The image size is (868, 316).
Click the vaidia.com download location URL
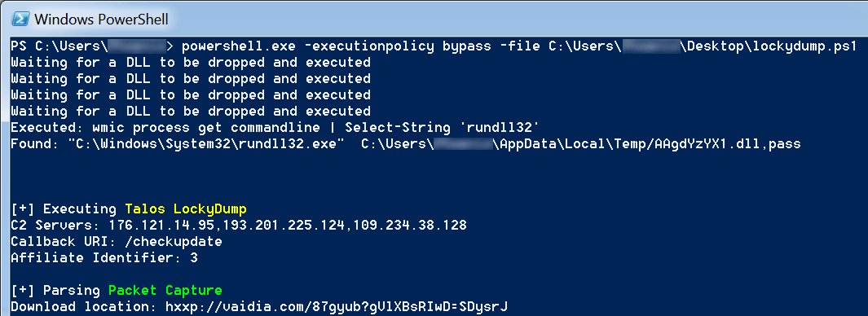coord(337,306)
